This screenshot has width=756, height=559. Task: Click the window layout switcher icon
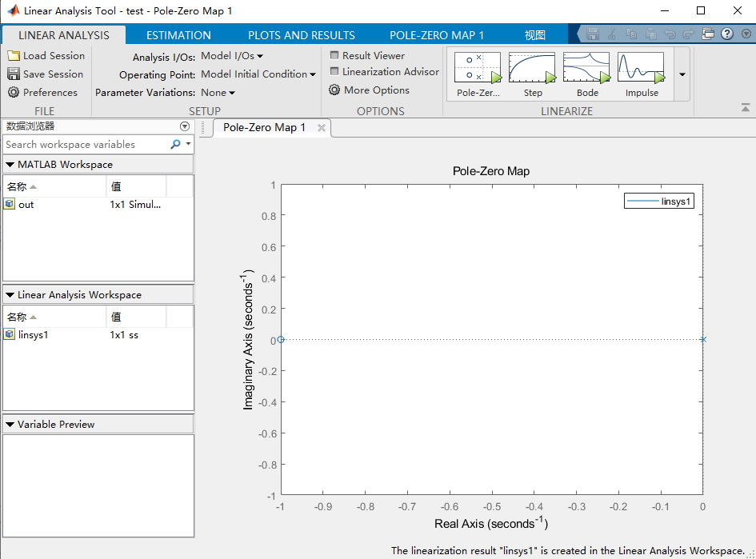coord(708,34)
